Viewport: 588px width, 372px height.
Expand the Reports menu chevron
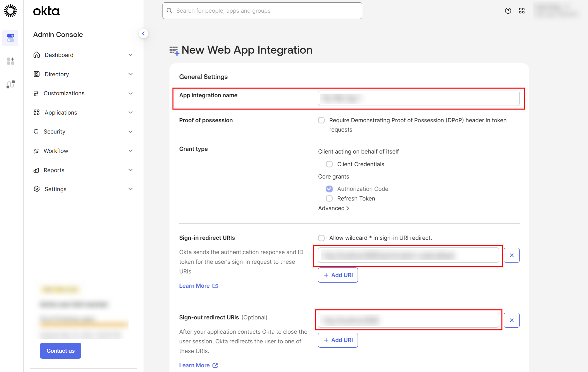point(131,170)
